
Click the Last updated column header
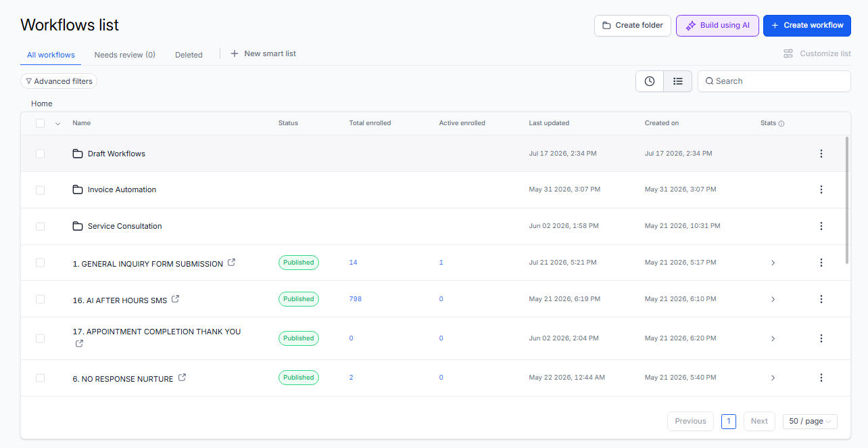[x=549, y=123]
